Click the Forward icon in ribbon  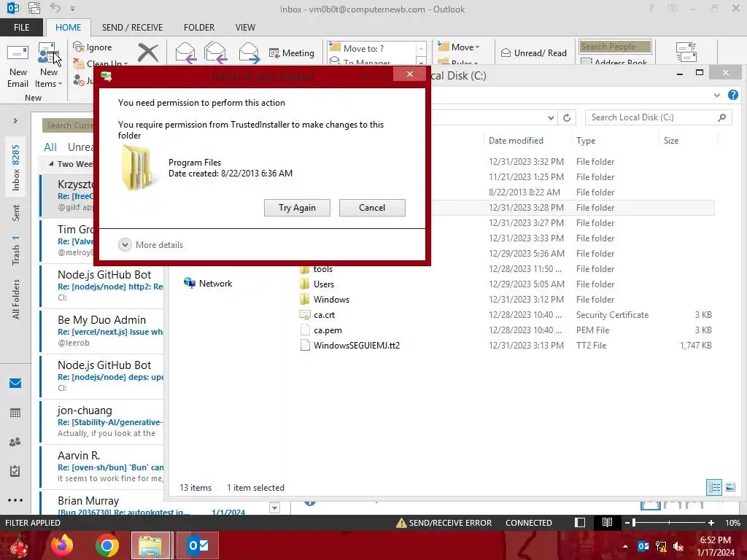[x=249, y=52]
